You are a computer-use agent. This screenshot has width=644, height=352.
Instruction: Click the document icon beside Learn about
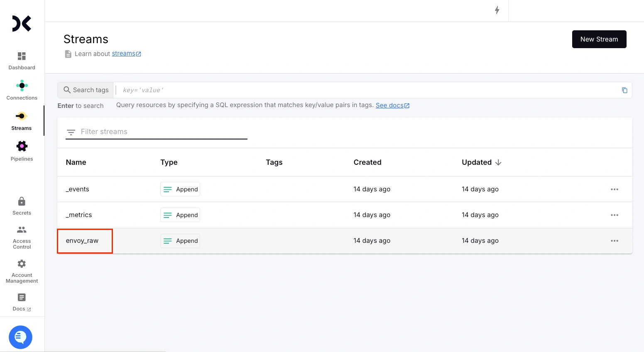68,54
